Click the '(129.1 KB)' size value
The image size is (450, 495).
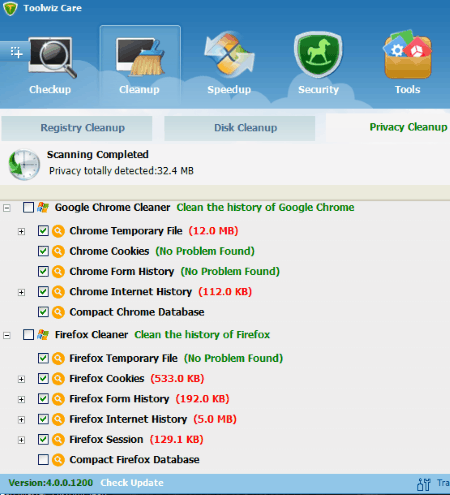click(x=176, y=439)
